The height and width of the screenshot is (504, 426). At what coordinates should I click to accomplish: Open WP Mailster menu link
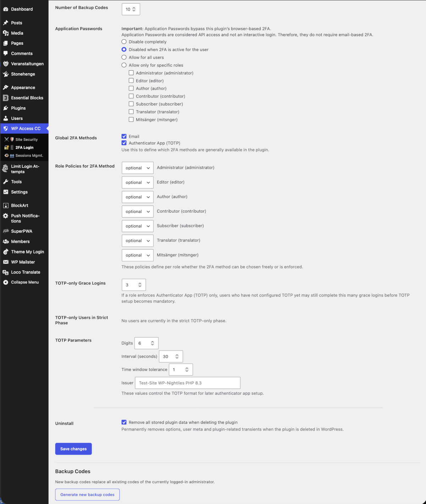click(24, 262)
